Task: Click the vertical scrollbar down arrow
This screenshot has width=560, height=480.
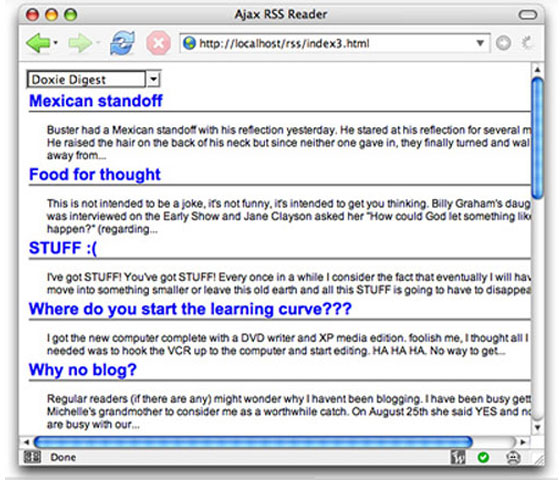Action: pos(537,427)
